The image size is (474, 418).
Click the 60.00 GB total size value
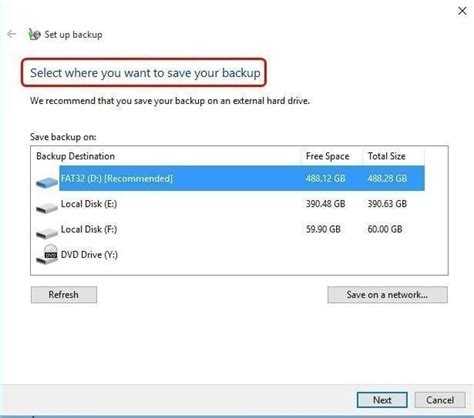coord(385,229)
